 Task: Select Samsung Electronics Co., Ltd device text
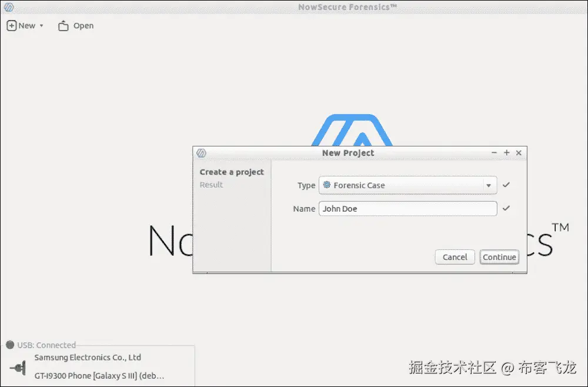pyautogui.click(x=88, y=358)
